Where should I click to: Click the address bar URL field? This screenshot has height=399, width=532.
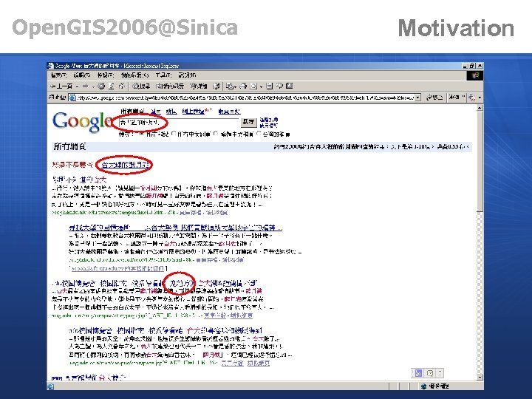click(245, 98)
